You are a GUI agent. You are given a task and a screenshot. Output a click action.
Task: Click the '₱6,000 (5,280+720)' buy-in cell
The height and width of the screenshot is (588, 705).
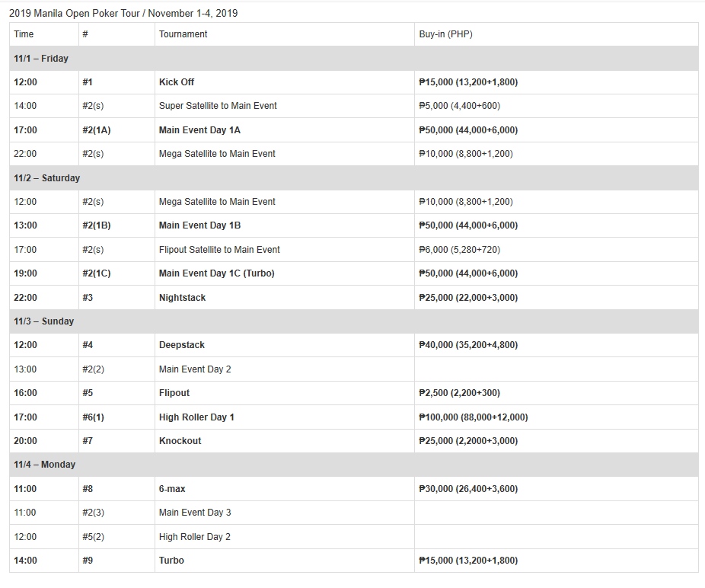(x=557, y=250)
